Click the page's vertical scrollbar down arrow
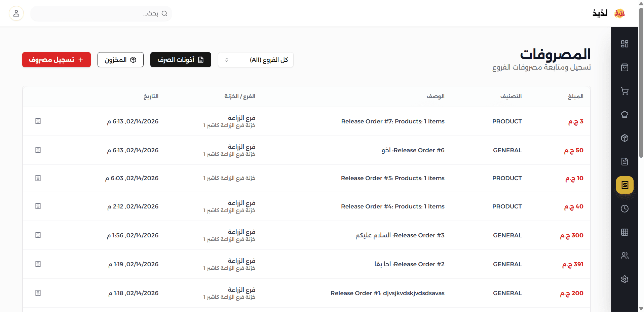 (x=641, y=309)
